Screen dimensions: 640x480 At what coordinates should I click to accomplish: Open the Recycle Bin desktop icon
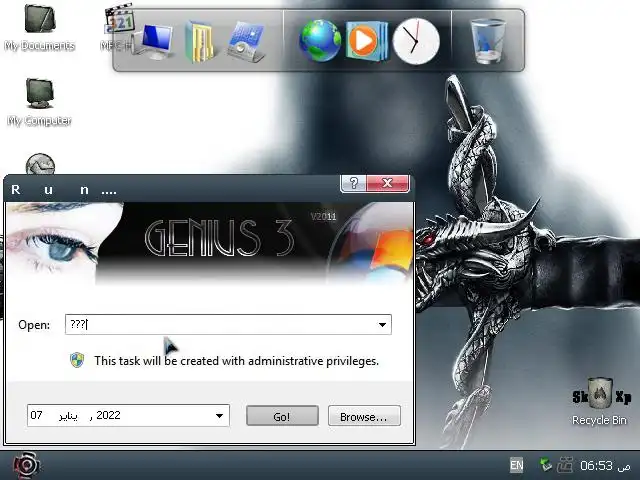pos(599,402)
